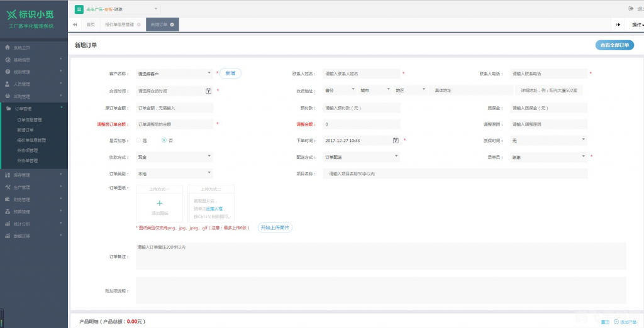Click the right double-arrow tab scroll icon

[x=618, y=25]
